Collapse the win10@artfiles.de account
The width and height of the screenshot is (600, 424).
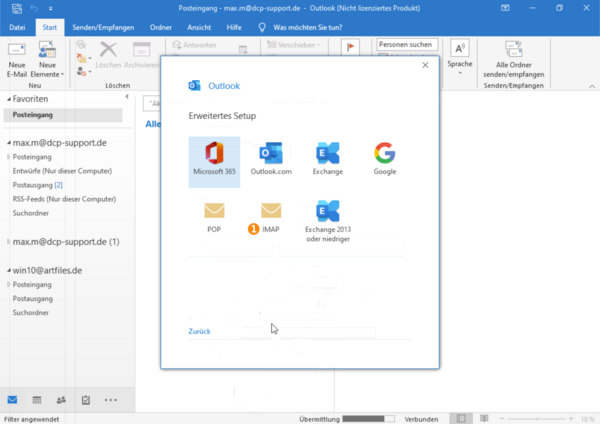pyautogui.click(x=9, y=271)
